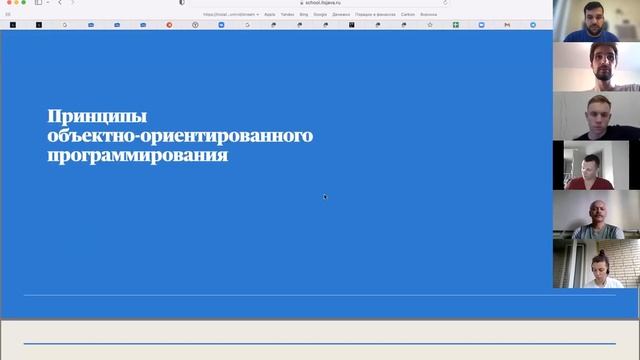Go forward with the Safari forward arrow
640x360 pixels.
pos(72,2)
